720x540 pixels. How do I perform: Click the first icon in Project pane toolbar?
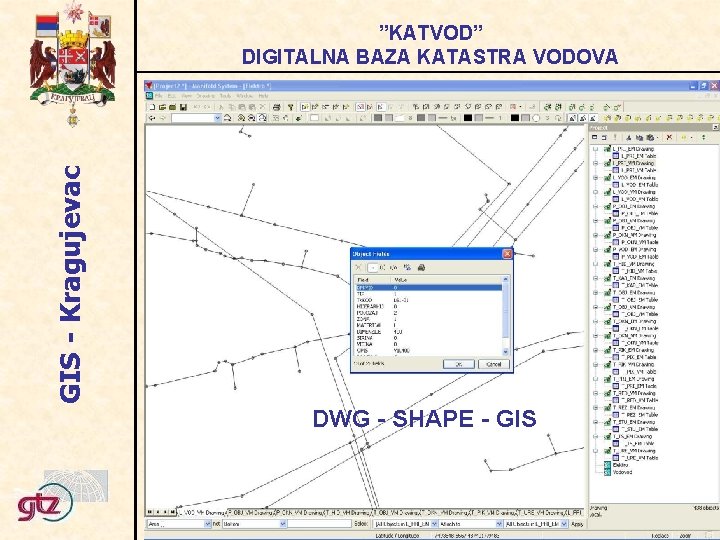pyautogui.click(x=595, y=137)
